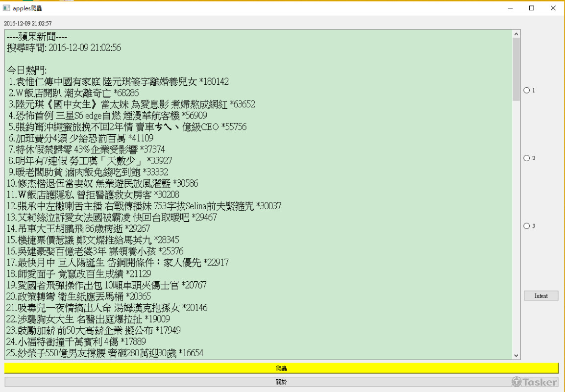Click news item 12 張承中左撇喇舌主播
Screen dimensions: 565x392
tap(144, 206)
